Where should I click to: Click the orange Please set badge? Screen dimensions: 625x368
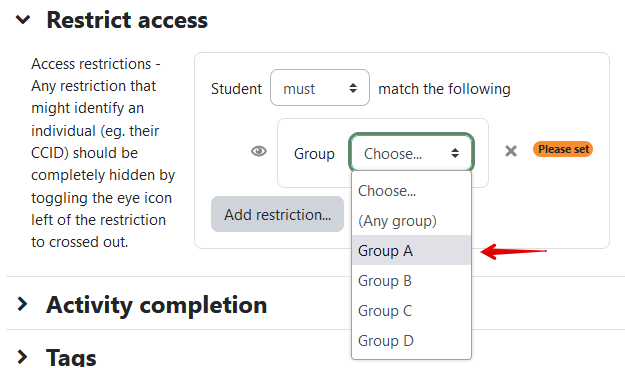point(563,149)
